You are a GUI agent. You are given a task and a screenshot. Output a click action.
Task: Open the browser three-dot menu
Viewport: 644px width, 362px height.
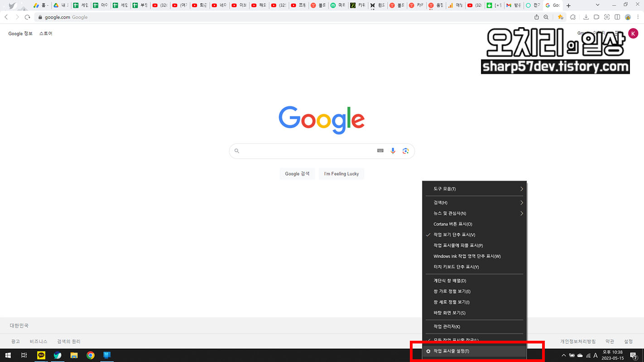pos(638,17)
